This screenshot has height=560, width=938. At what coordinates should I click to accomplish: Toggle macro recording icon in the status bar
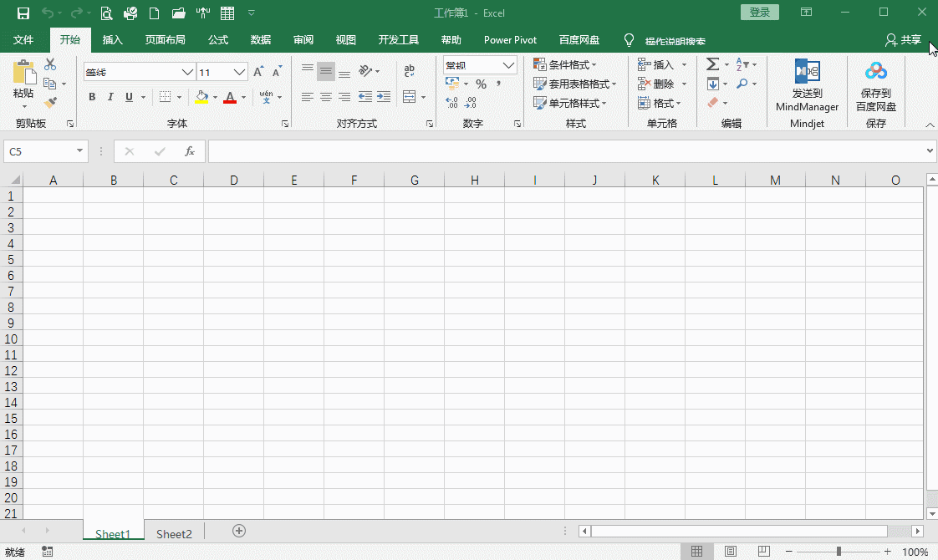[x=48, y=552]
